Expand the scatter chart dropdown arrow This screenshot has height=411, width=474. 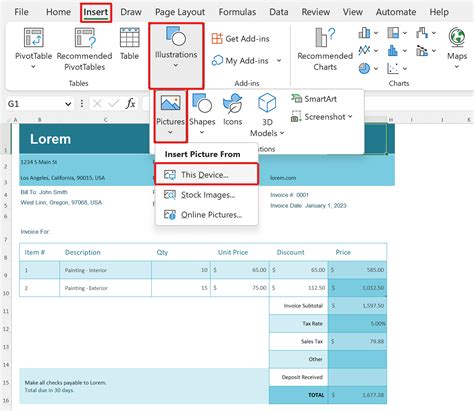tap(405, 68)
